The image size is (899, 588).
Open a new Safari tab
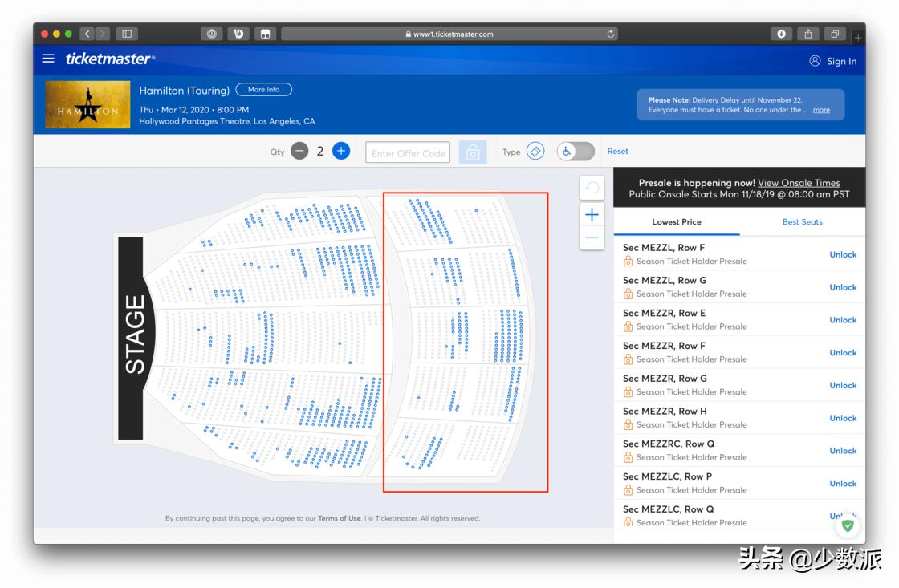point(858,37)
